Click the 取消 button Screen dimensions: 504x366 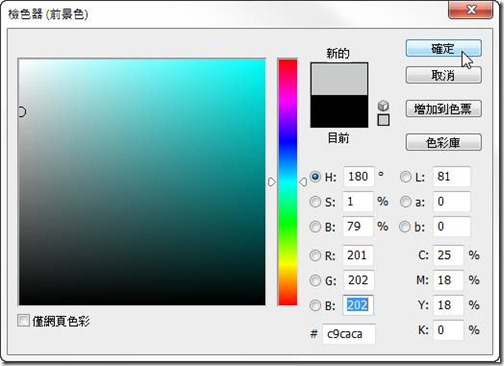pyautogui.click(x=443, y=75)
